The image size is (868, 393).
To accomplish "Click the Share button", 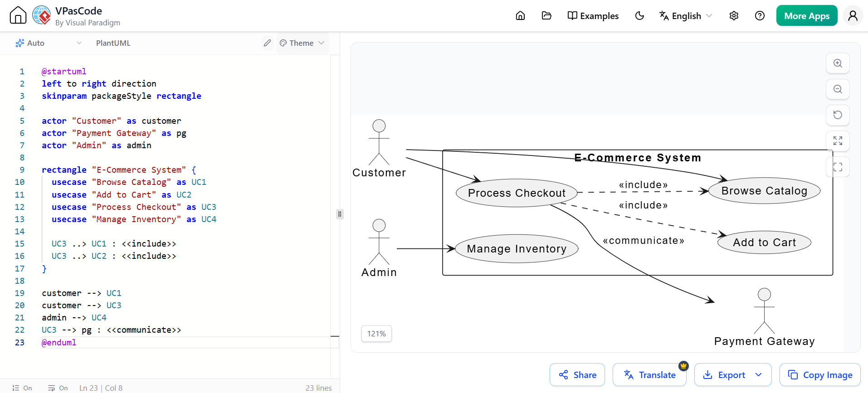I will 577,375.
